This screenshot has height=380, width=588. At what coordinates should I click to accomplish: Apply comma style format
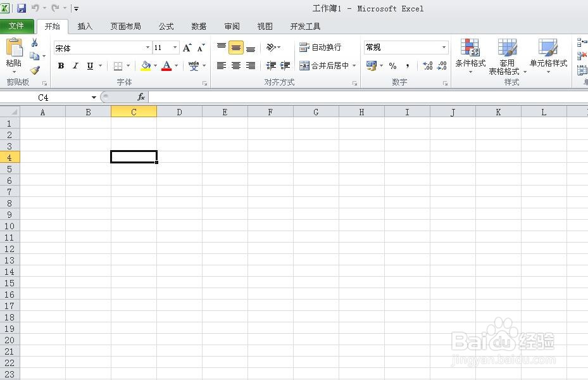(407, 66)
